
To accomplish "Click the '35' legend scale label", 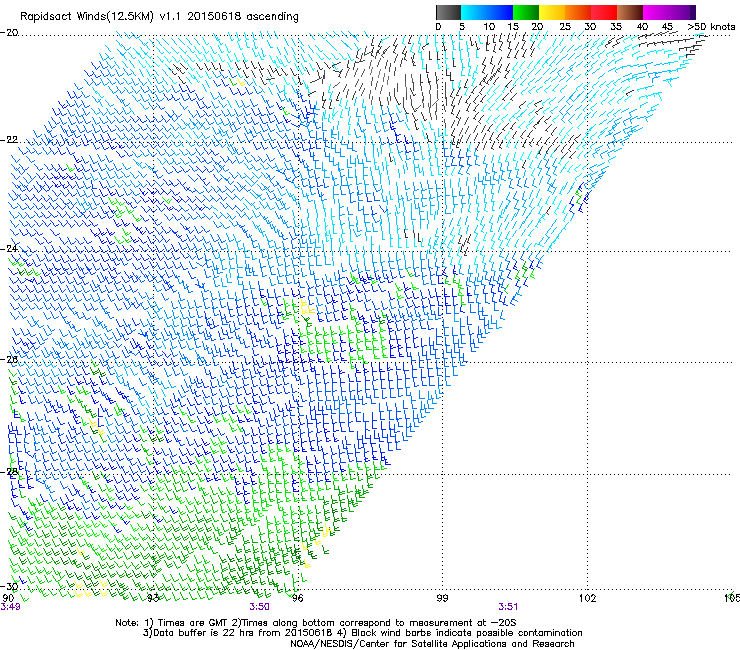I will click(616, 27).
